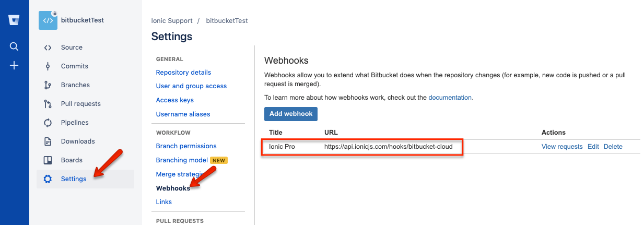Screen dimensions: 644x225
Task: Click the bitbucketTest repository avatar icon
Action: point(48,20)
